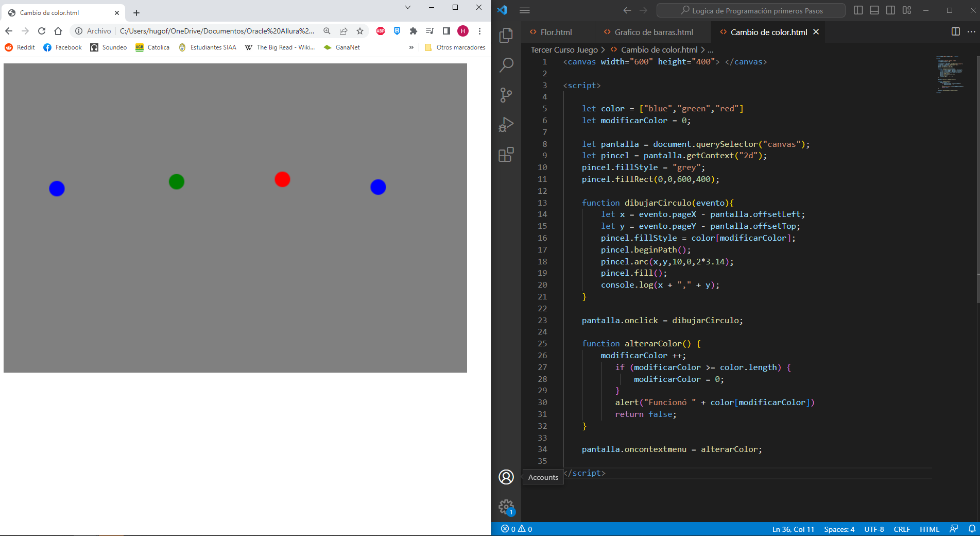Click the editor minimap code preview

[949, 74]
